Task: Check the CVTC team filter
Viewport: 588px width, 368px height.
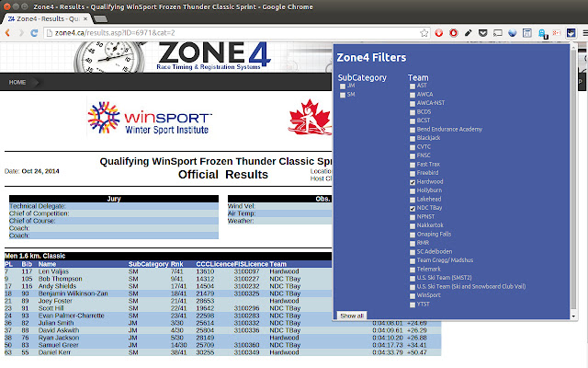Action: point(413,147)
